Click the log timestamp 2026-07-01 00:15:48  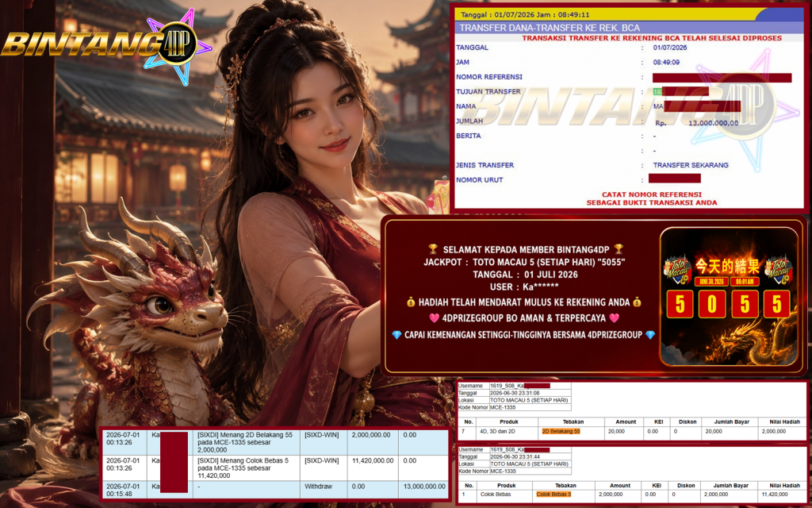(123, 490)
